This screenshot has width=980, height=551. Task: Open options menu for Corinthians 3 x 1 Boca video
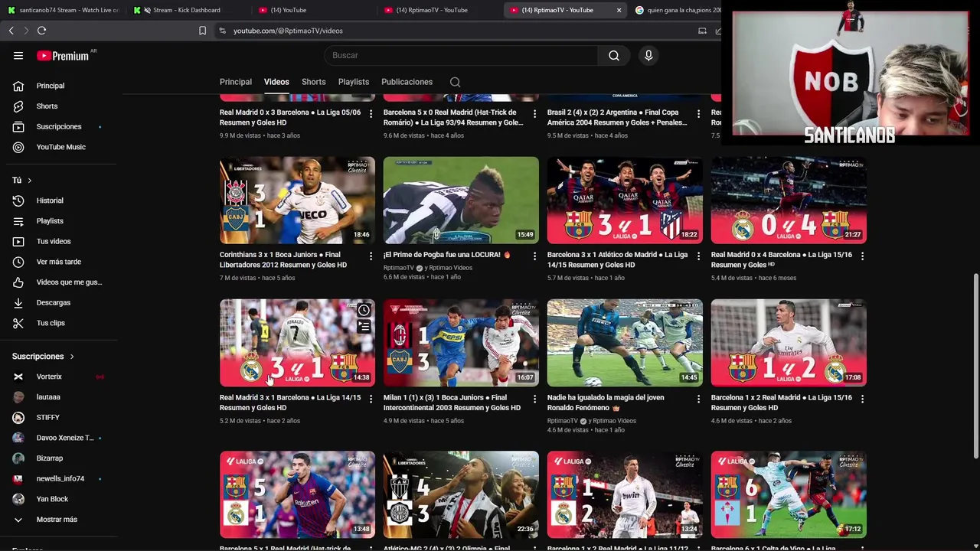(x=371, y=256)
